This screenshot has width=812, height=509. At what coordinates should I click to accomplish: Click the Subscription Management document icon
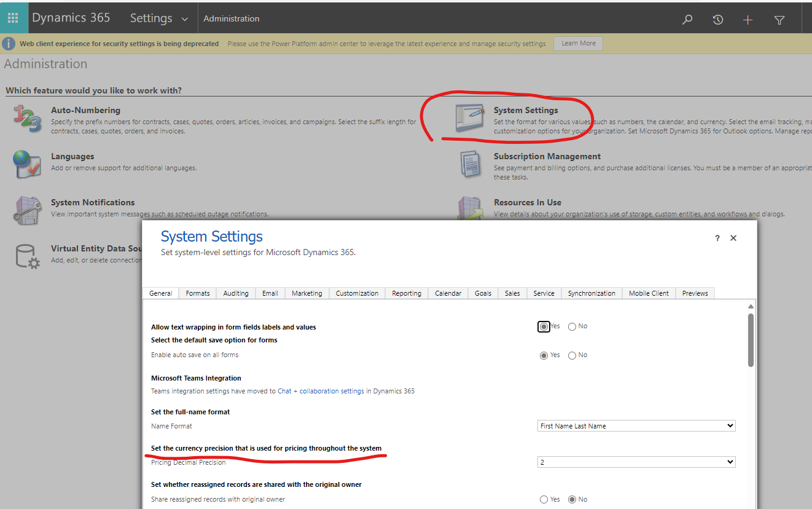point(470,164)
